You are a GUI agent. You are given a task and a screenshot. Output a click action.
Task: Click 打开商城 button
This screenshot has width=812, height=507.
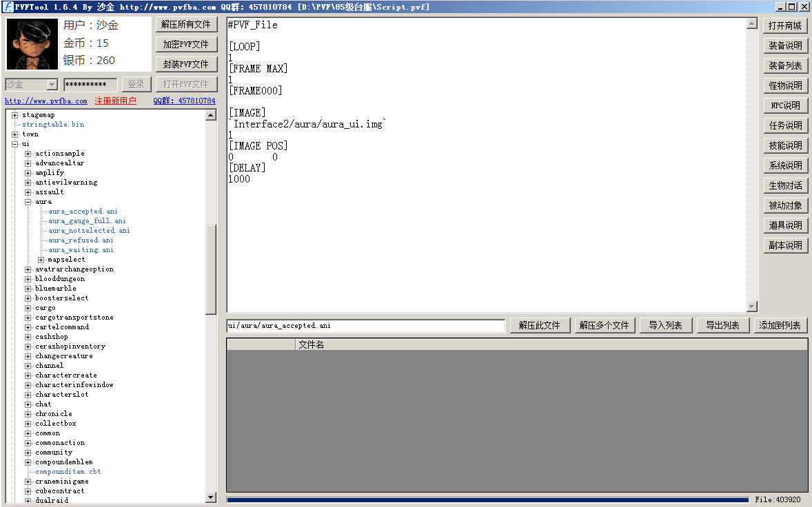pos(785,26)
